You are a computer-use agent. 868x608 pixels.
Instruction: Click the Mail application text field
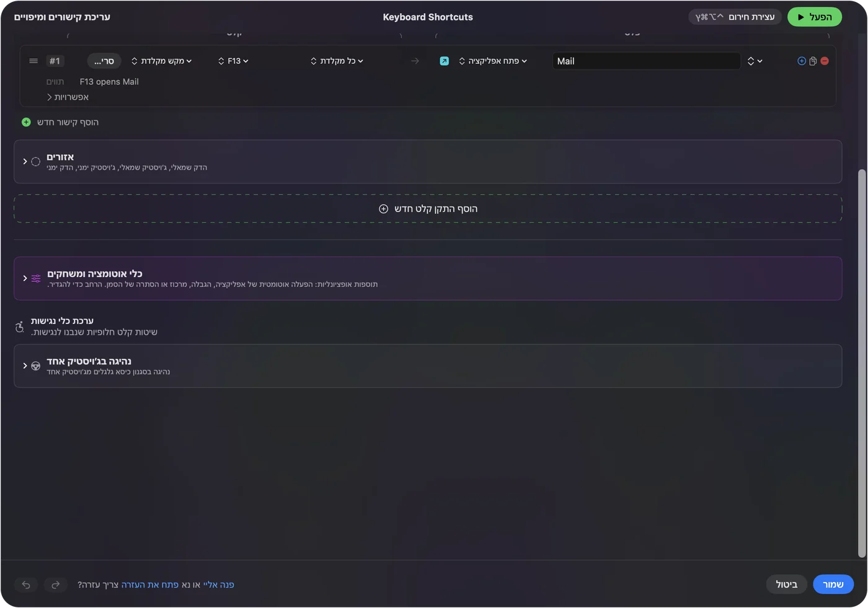(x=647, y=61)
